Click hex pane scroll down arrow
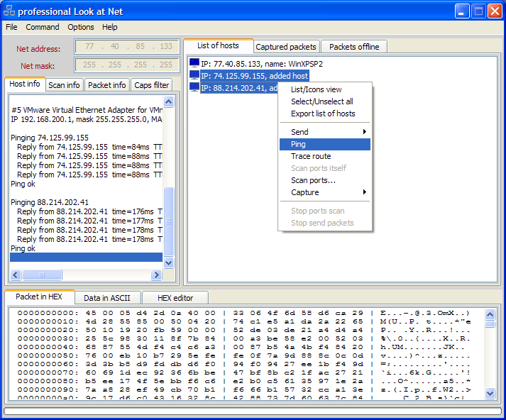 (490, 393)
